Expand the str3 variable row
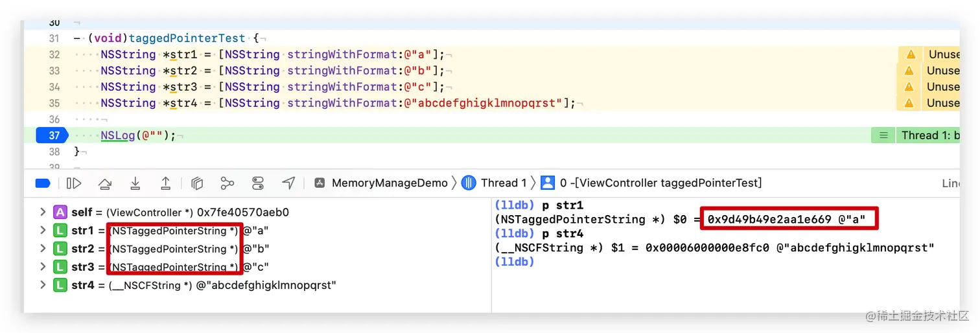Image resolution: width=980 pixels, height=333 pixels. [x=43, y=267]
